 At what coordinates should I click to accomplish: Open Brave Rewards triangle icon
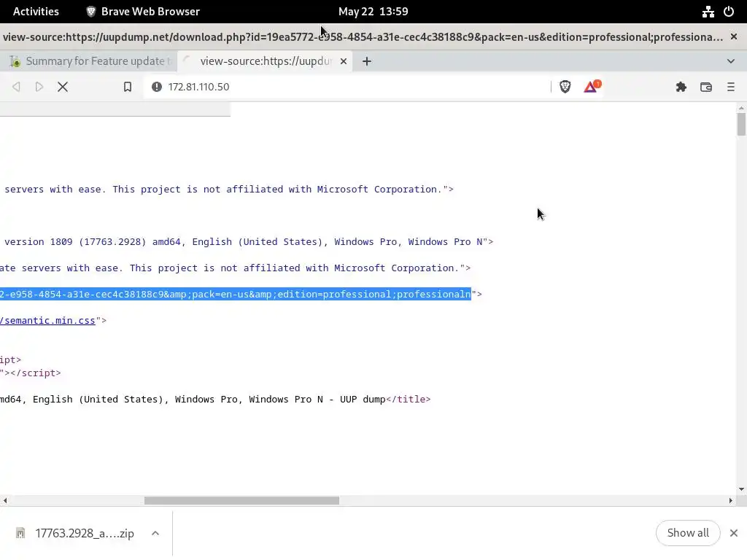point(591,87)
